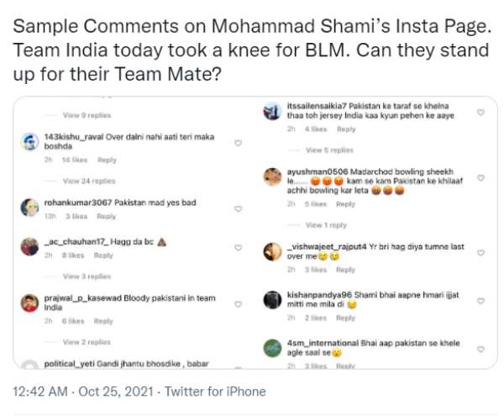Reply to rohankumar3067's comment
Image resolution: width=504 pixels, height=420 pixels.
click(x=103, y=216)
